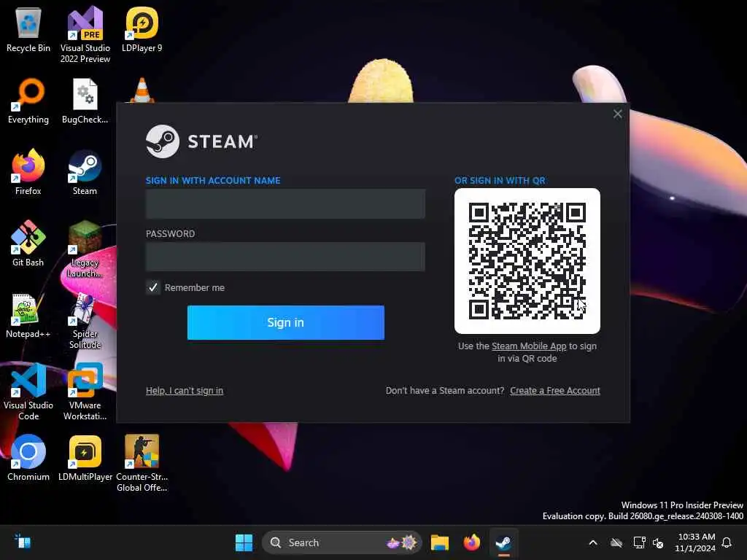Select LDMultiPlayer desktop icon
747x560 pixels.
85,458
